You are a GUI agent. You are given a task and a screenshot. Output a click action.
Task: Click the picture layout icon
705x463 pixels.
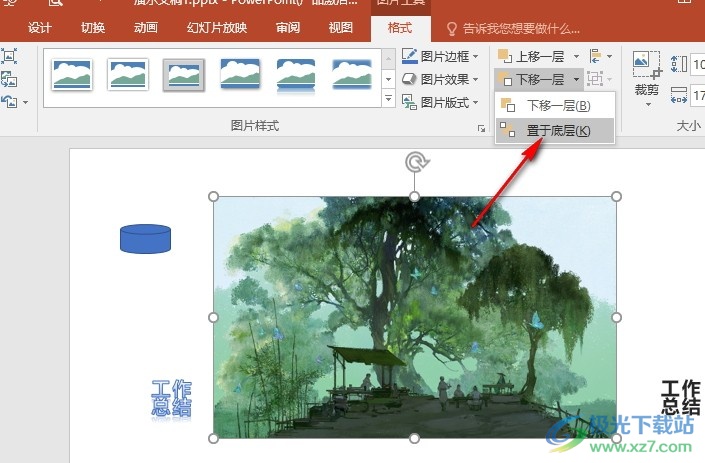coord(409,102)
